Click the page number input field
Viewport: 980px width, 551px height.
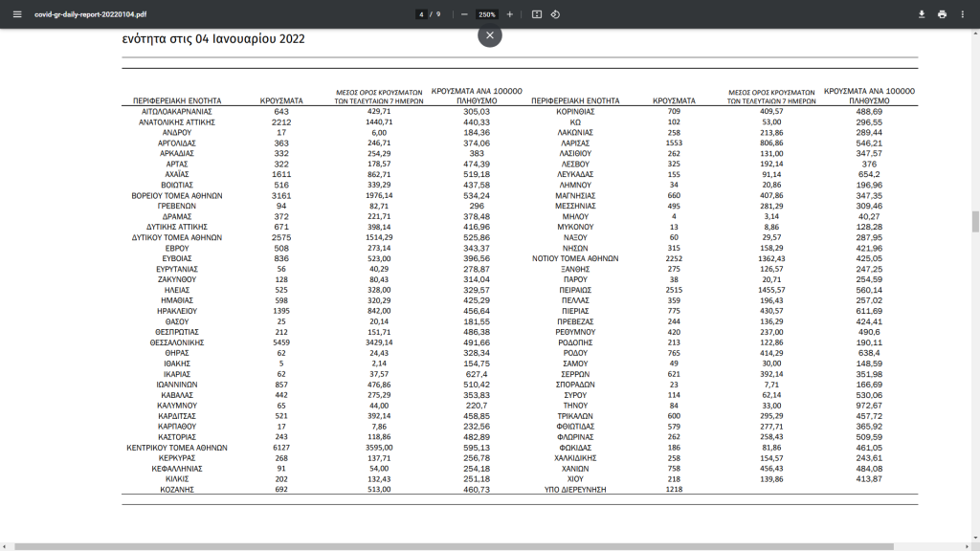(421, 14)
